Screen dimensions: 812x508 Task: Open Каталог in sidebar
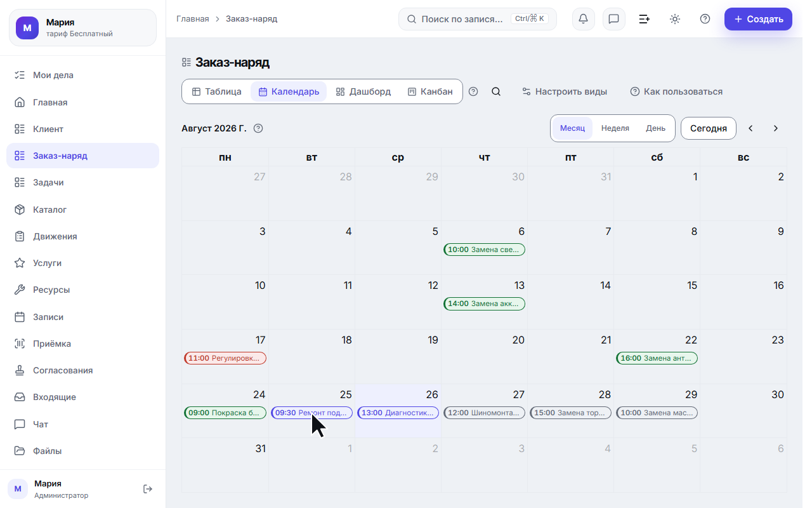tap(82, 210)
